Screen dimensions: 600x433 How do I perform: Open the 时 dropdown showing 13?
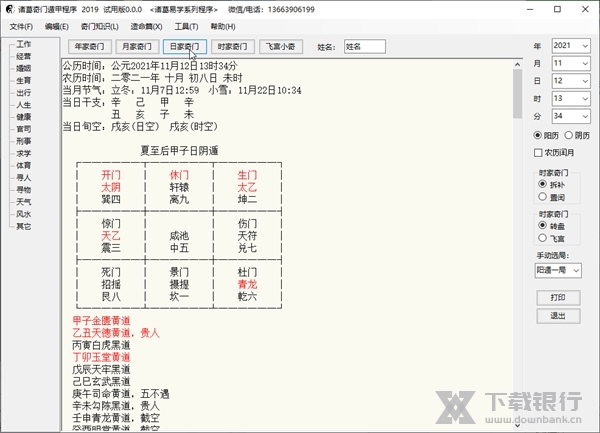[571, 99]
